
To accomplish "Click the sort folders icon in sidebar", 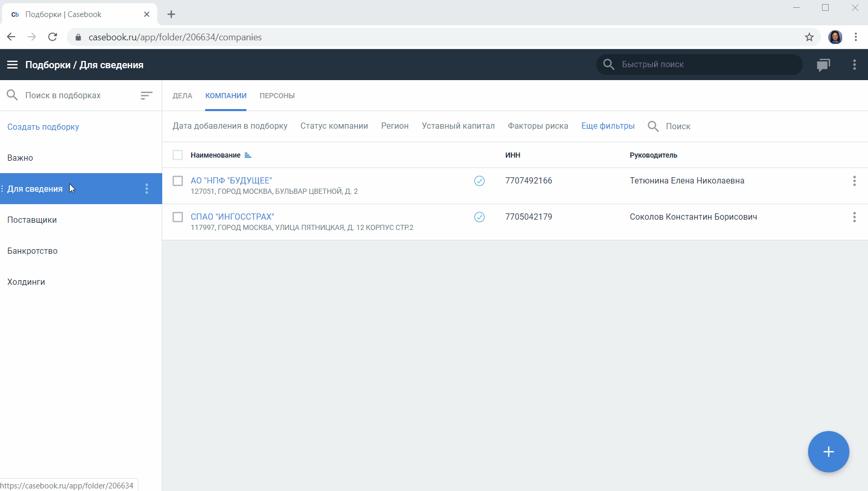I will pos(147,95).
